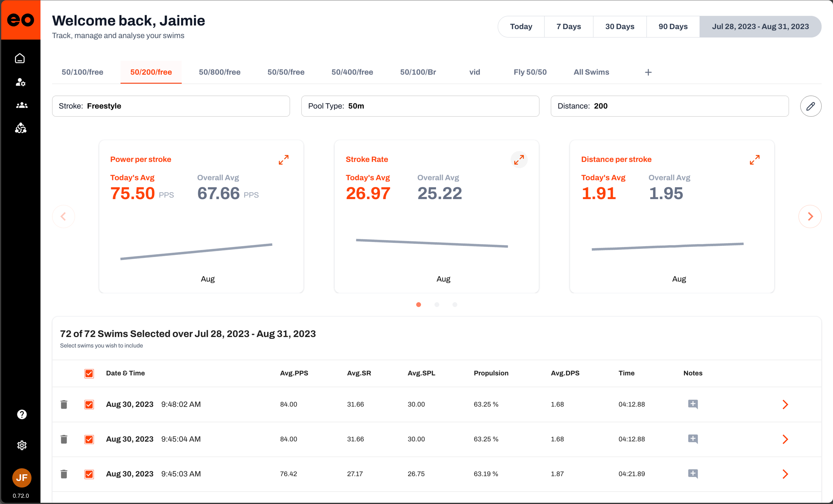
Task: Open the settings gear in the sidebar
Action: (x=22, y=445)
